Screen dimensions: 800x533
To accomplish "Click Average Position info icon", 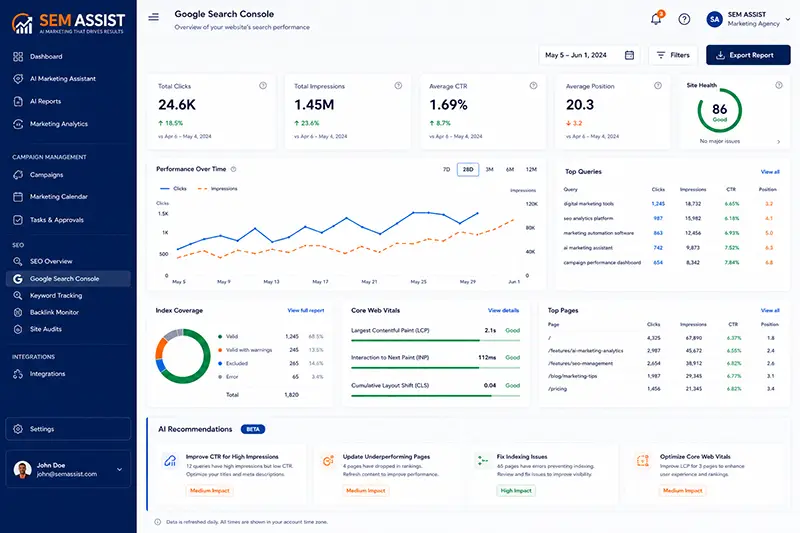I will (658, 86).
